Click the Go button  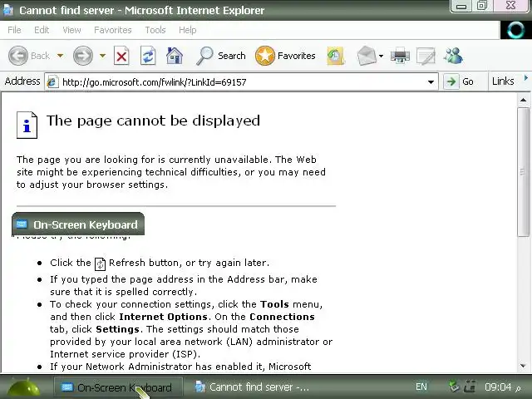pyautogui.click(x=460, y=81)
